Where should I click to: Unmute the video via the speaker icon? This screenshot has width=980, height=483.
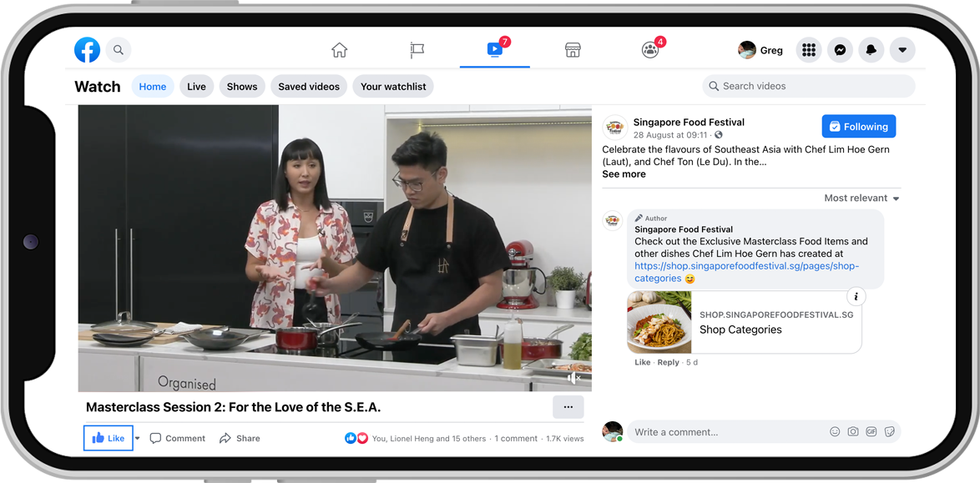coord(573,379)
